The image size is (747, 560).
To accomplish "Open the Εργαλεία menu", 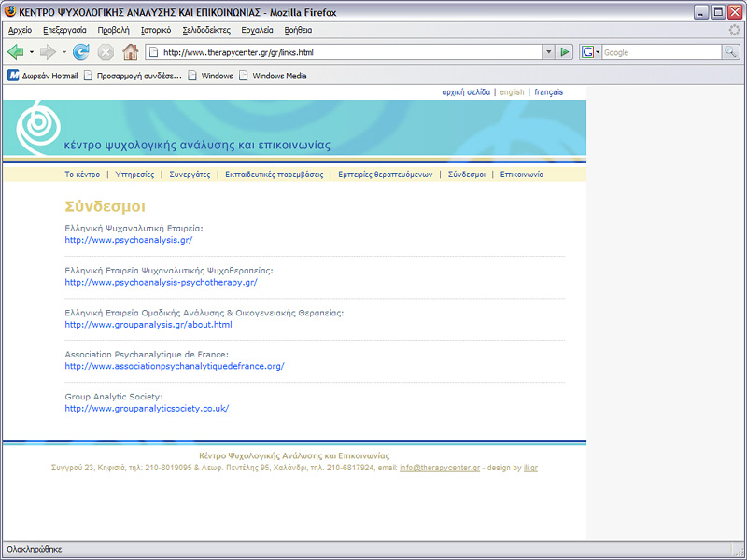I will [258, 30].
